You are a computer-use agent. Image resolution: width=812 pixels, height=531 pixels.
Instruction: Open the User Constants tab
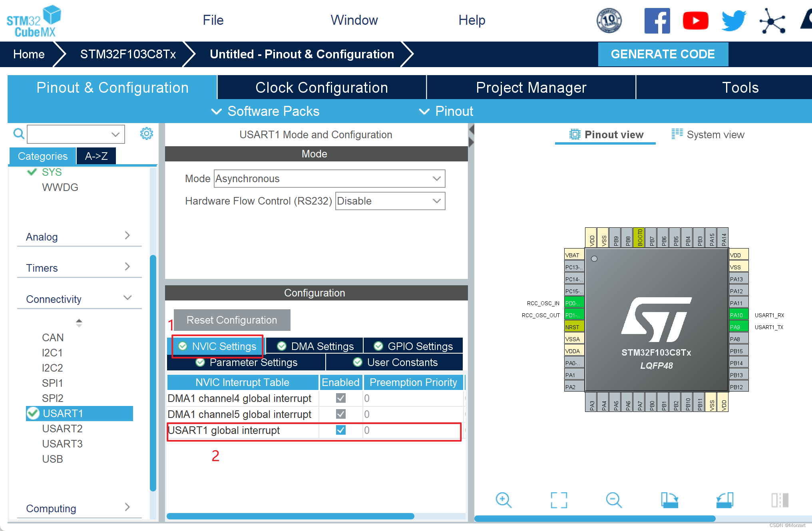coord(395,362)
